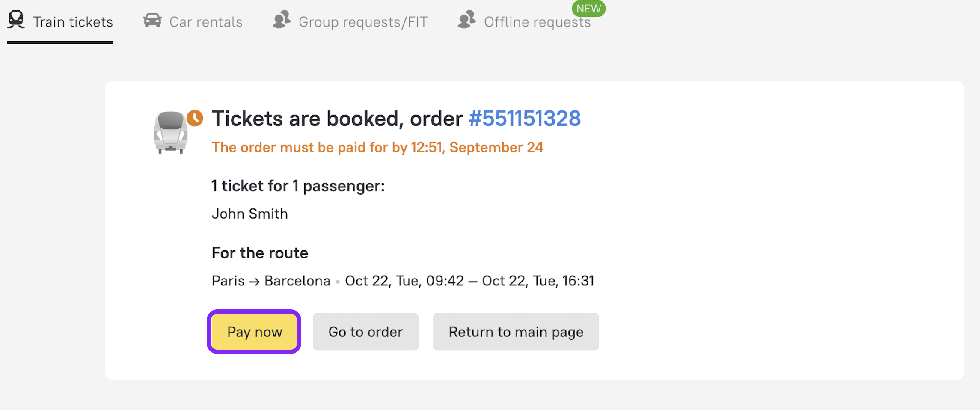The height and width of the screenshot is (410, 980).
Task: Click the Go to order button
Action: pos(365,332)
